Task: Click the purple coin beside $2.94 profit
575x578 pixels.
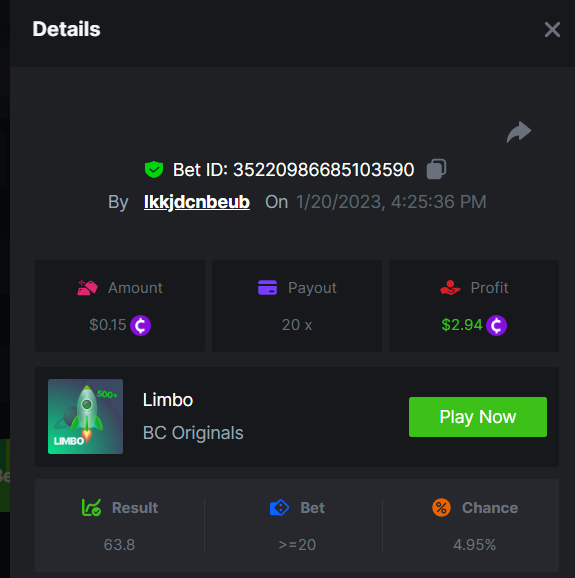Action: point(496,325)
